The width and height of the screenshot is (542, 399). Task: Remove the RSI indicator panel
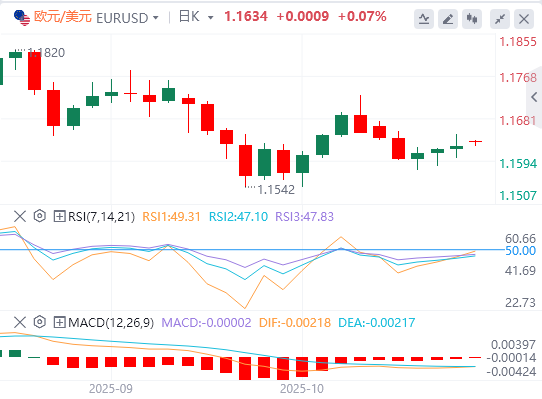20,216
